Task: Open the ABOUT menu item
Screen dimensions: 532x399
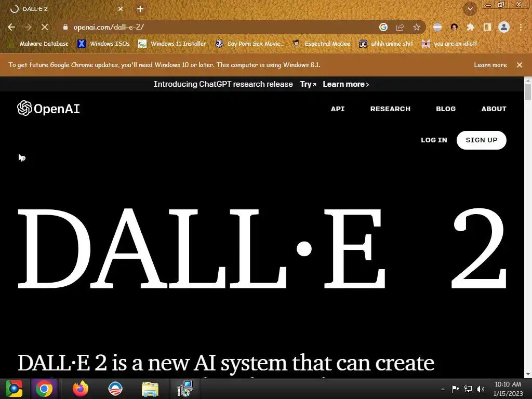Action: (494, 109)
